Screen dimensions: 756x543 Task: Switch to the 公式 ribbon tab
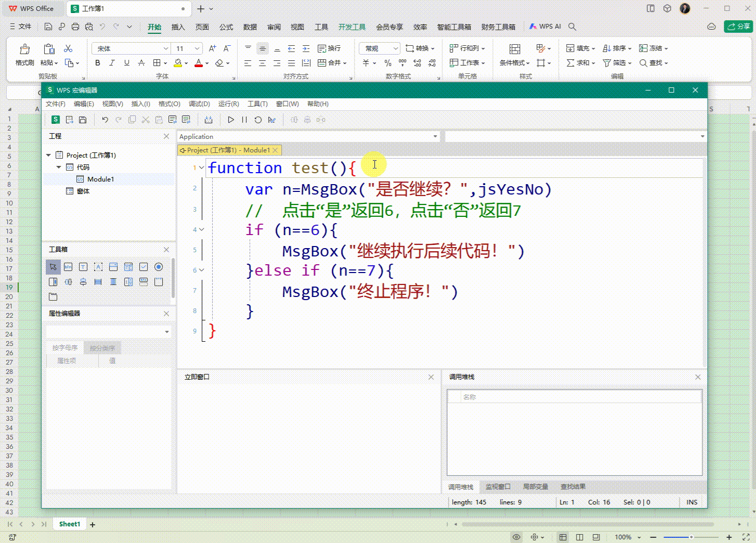click(226, 27)
